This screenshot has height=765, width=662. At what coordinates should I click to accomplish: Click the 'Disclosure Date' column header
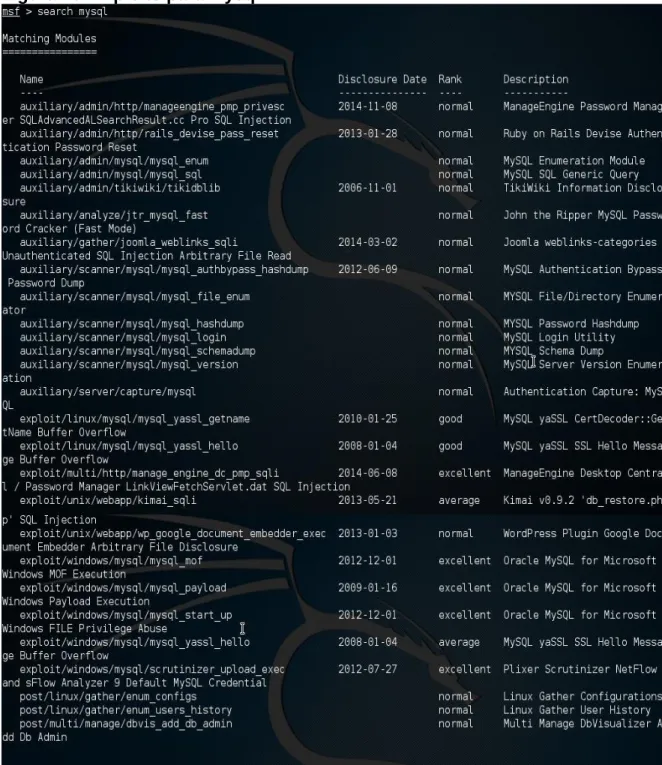tap(382, 79)
